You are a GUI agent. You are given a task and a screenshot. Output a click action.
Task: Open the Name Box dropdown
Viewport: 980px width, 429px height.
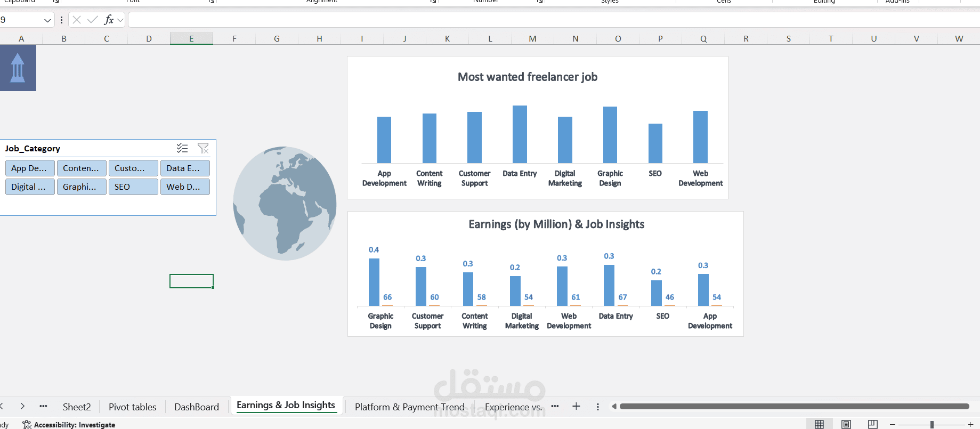pos(47,20)
